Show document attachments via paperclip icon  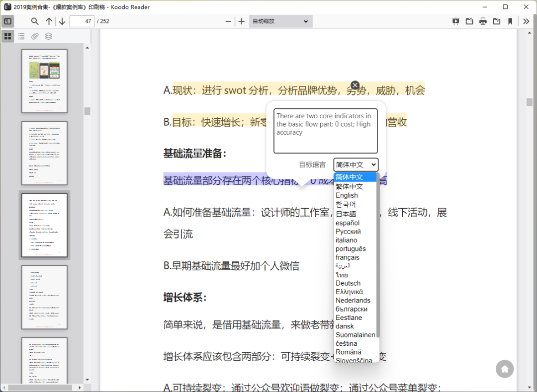pos(34,36)
